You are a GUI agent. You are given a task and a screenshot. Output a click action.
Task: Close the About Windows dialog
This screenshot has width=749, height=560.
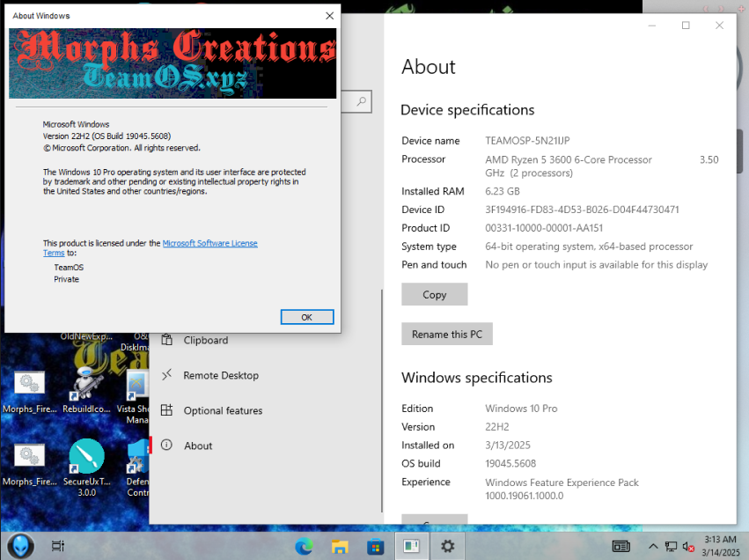[x=329, y=16]
